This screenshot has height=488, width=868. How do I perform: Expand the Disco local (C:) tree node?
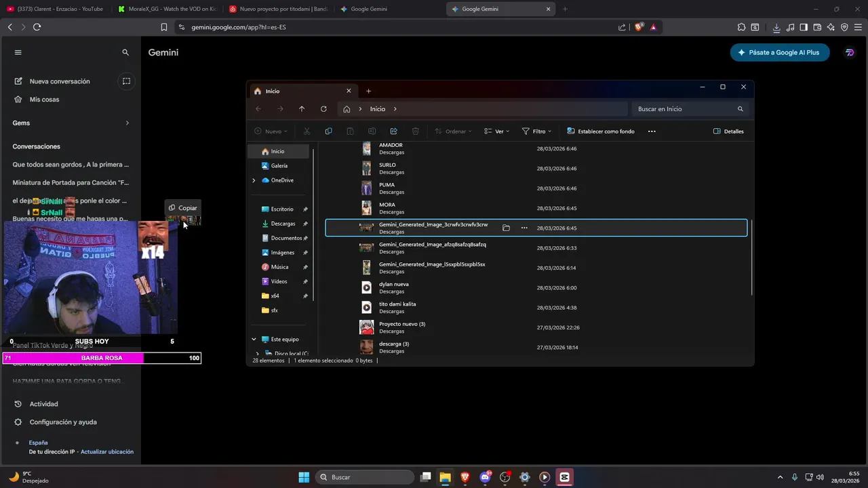click(x=257, y=354)
